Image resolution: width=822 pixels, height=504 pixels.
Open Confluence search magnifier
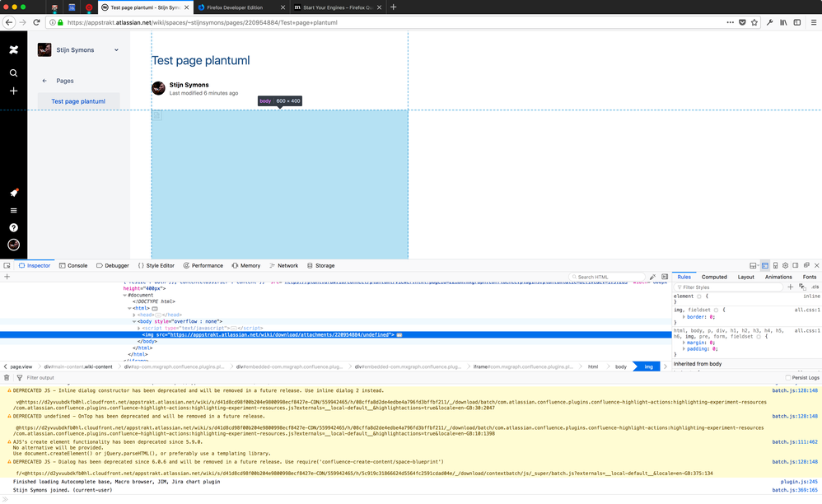point(14,72)
